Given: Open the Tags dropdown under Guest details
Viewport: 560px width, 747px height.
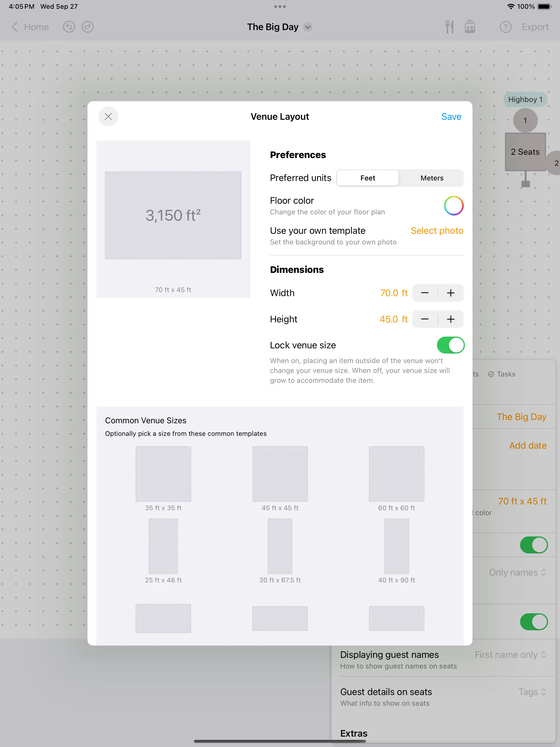Looking at the screenshot, I should [x=532, y=691].
